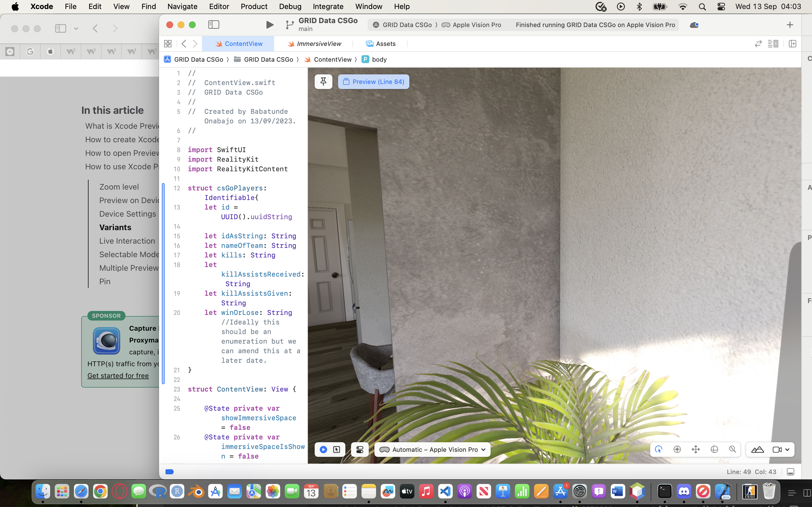The height and width of the screenshot is (507, 812).
Task: Click the orbit globe tool in preview
Action: pyautogui.click(x=714, y=449)
